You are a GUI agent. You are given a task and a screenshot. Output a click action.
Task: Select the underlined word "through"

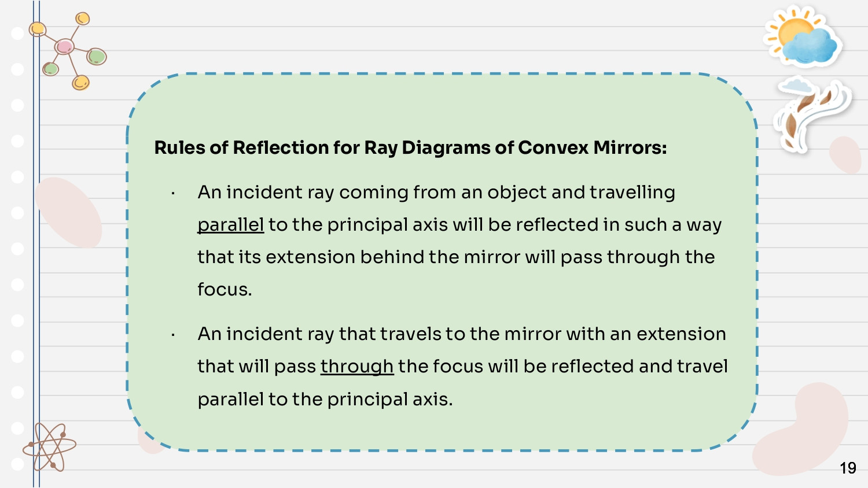pos(357,366)
